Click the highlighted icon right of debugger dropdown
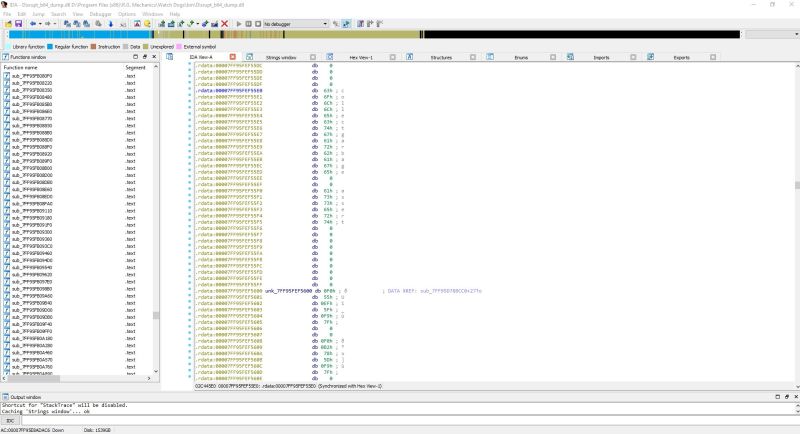This screenshot has height=434, width=800. click(x=346, y=24)
